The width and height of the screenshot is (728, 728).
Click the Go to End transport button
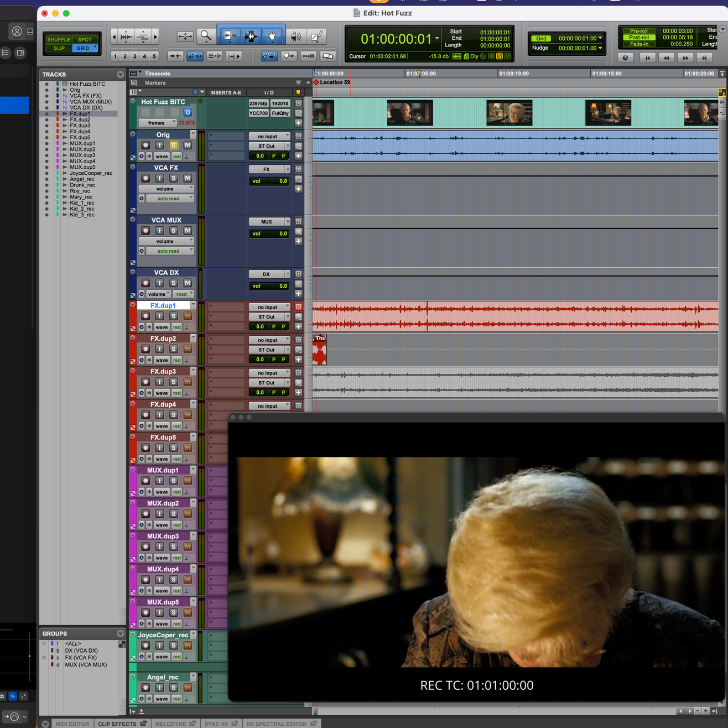click(704, 58)
